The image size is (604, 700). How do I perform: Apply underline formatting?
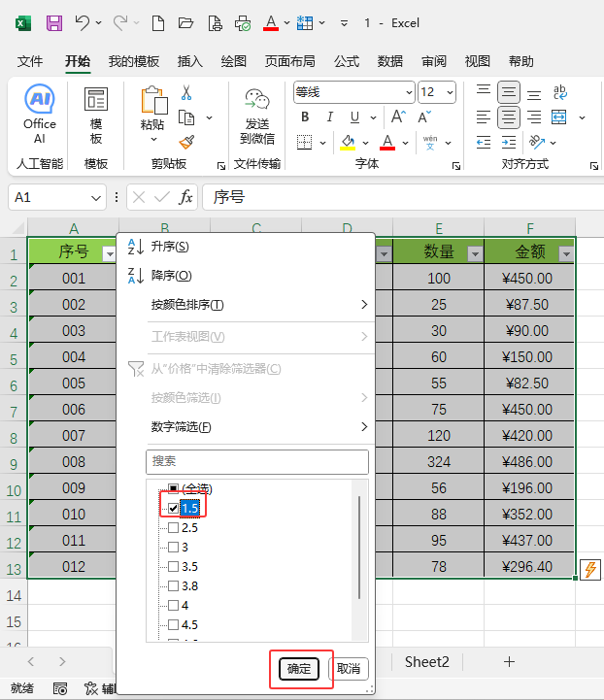354,117
